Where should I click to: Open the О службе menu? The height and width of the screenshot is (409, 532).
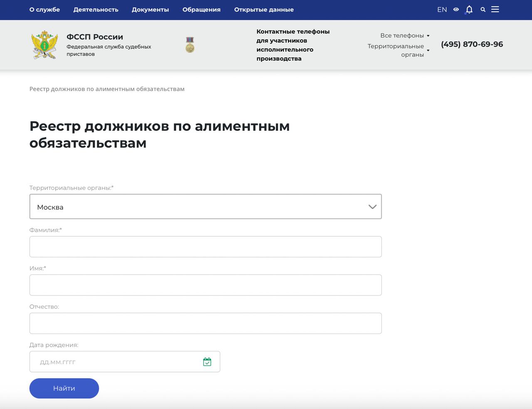(x=44, y=10)
